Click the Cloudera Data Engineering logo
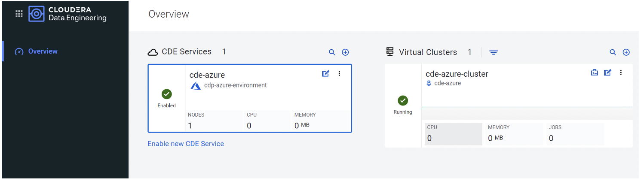Screen dimensions: 644x181 [x=67, y=14]
